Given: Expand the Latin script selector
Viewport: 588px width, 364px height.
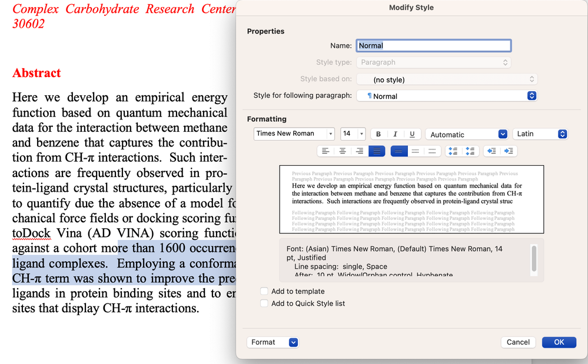Looking at the screenshot, I should (x=562, y=133).
